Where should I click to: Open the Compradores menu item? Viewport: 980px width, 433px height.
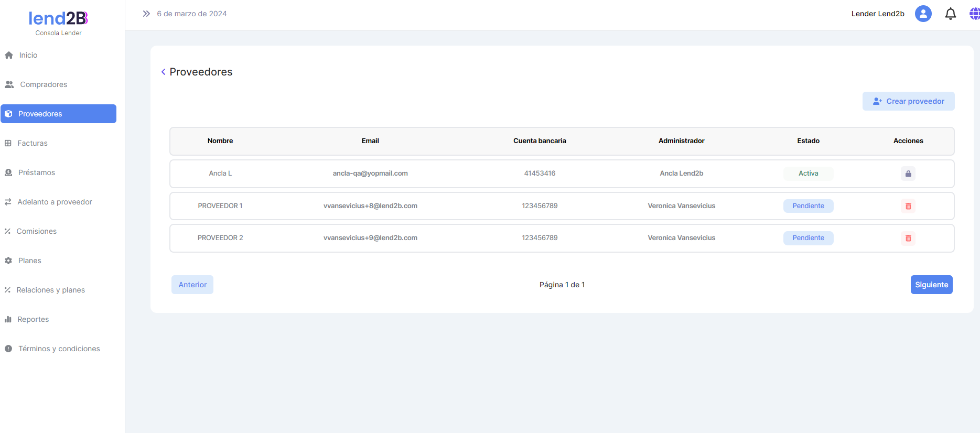[44, 84]
